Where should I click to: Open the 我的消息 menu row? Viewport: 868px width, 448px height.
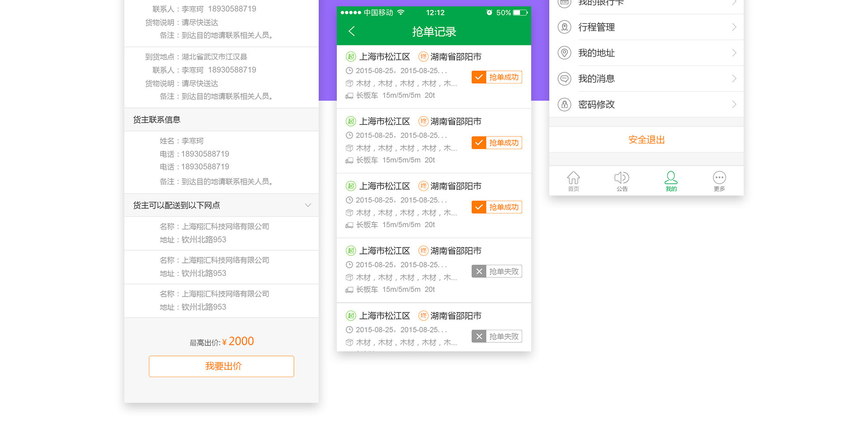646,79
